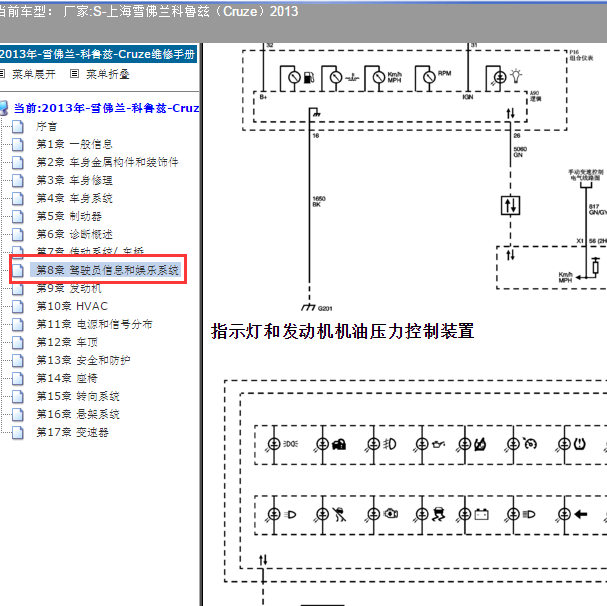Image resolution: width=607 pixels, height=606 pixels.
Task: Open 第3章 车身修理
Action: click(74, 180)
